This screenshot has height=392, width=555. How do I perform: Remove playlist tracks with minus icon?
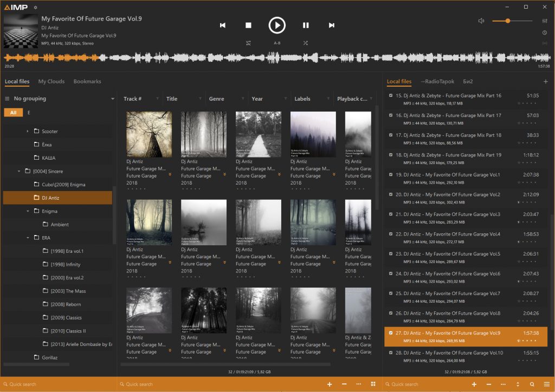[488, 384]
